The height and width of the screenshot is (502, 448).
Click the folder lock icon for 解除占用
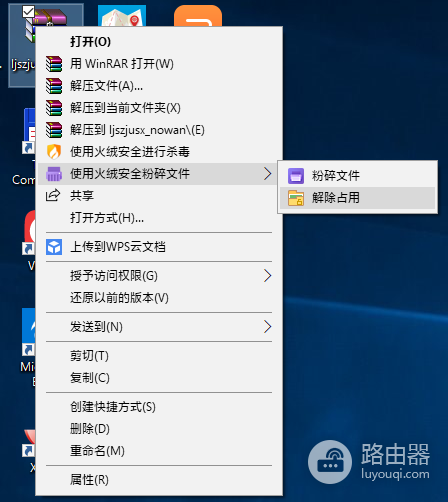pos(296,198)
